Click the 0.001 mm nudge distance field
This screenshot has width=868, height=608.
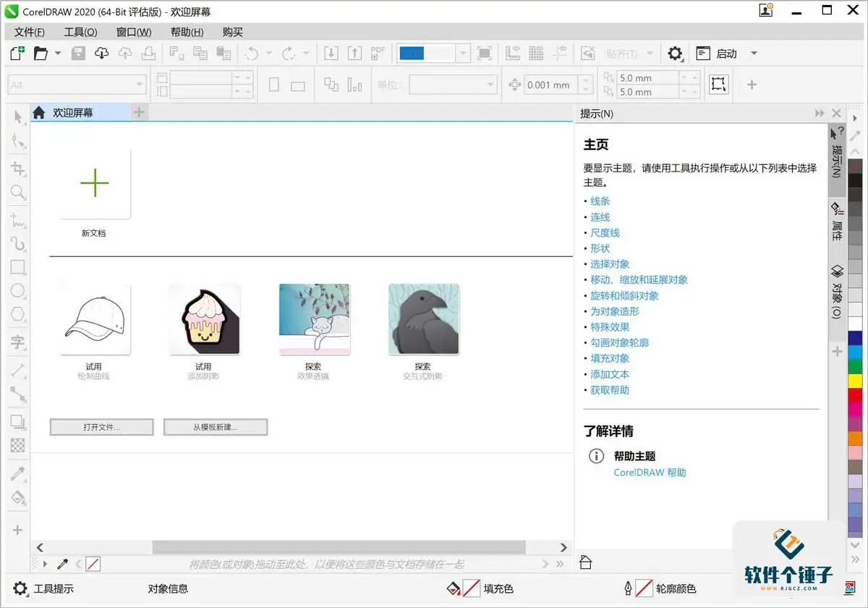pyautogui.click(x=551, y=85)
